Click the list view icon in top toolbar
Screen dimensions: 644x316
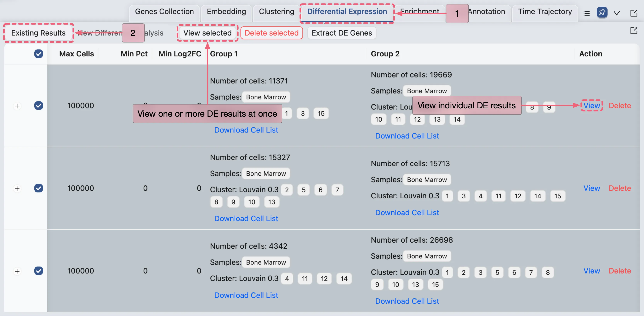point(587,13)
